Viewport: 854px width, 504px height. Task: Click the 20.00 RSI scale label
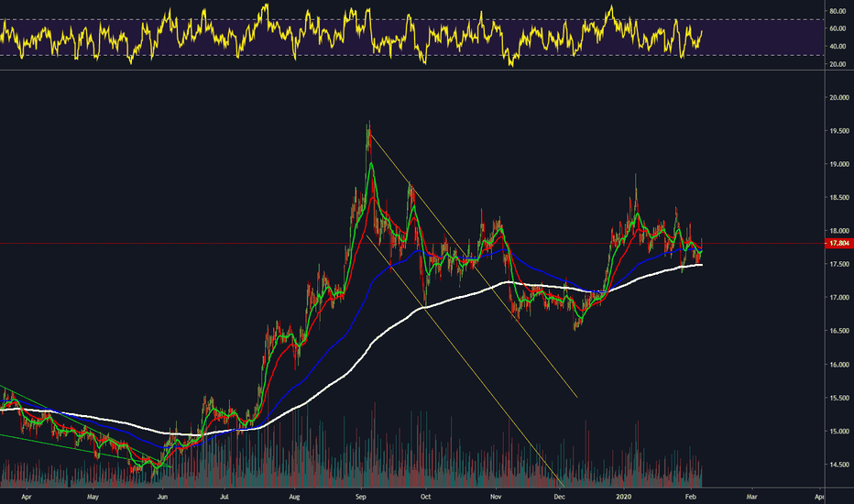click(838, 64)
